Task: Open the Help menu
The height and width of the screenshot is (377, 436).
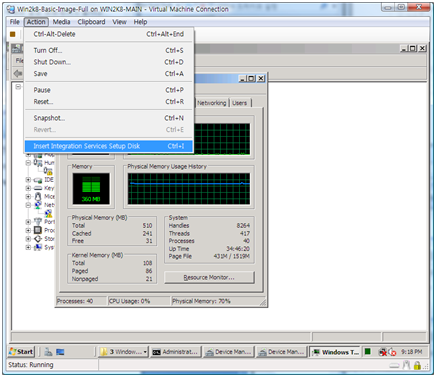Action: pos(140,22)
